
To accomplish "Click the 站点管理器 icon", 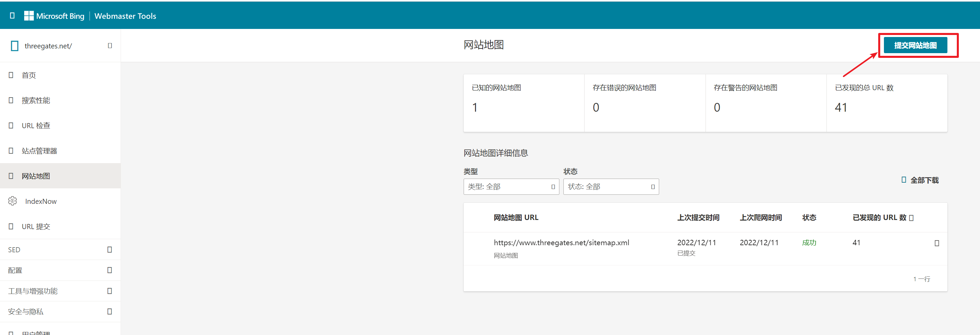I will pyautogui.click(x=11, y=151).
